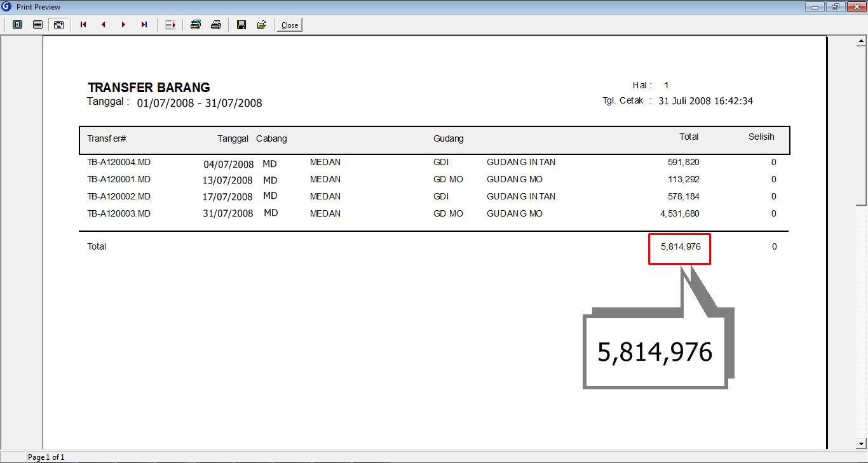Print the Transfer Barang report
Viewport: 868px width, 463px height.
(x=216, y=25)
